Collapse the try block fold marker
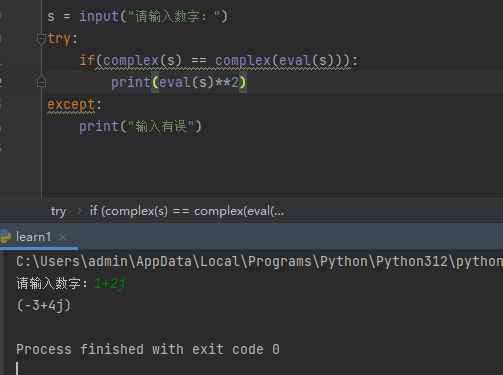This screenshot has width=503, height=375. pos(41,39)
